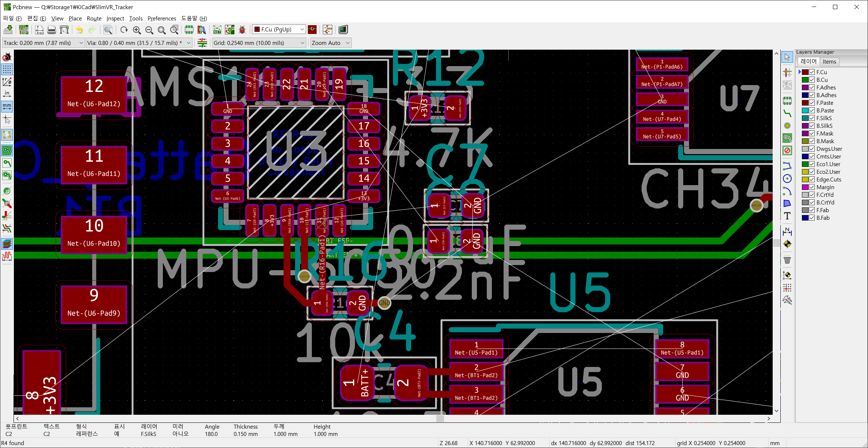Uncheck the F.SilkS layer checkbox

click(812, 118)
